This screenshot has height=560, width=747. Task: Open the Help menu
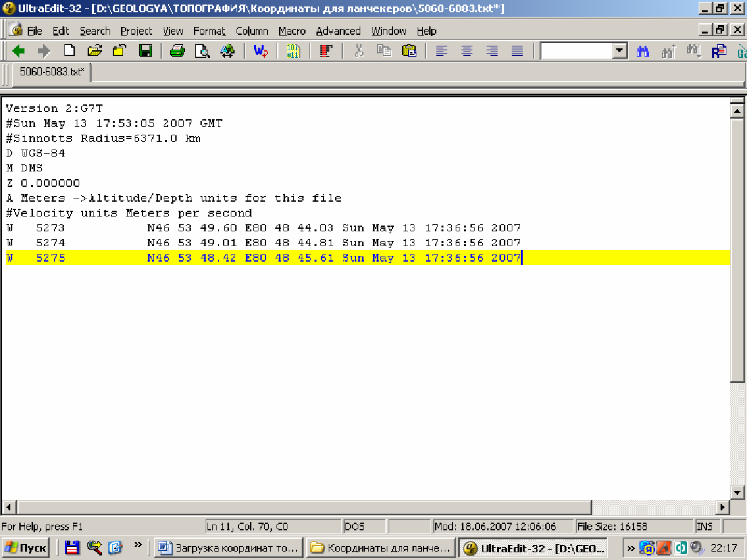click(x=427, y=31)
